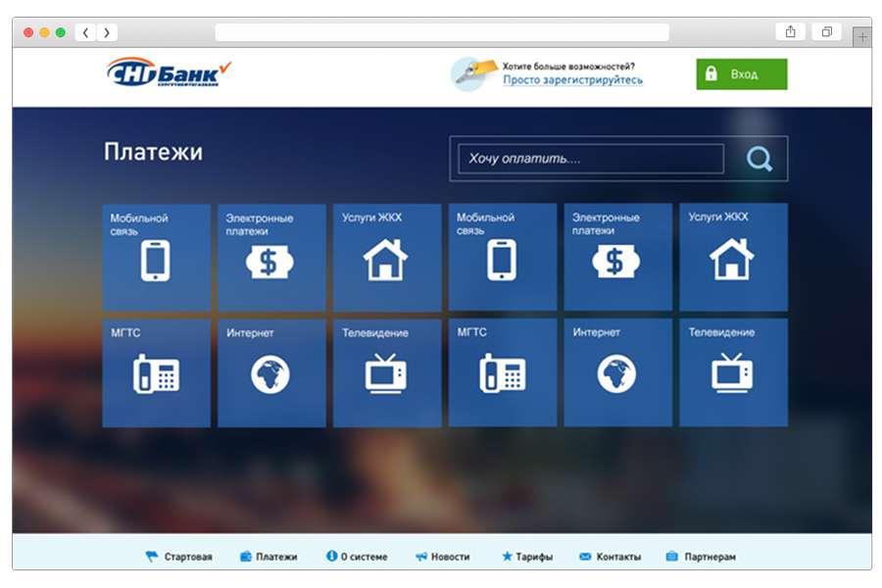The width and height of the screenshot is (882, 588).
Task: Open Стартовая in the footer menu
Action: (x=179, y=557)
